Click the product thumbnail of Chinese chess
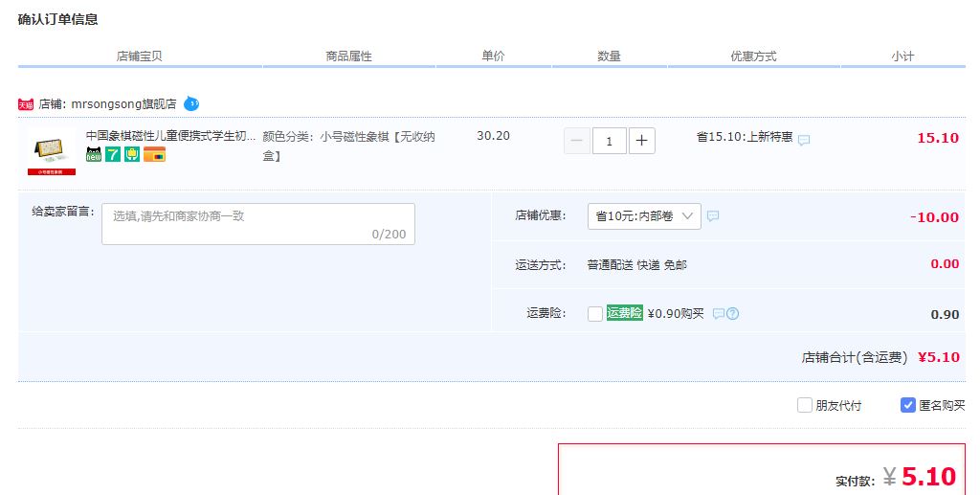This screenshot has width=980, height=495. [x=52, y=152]
